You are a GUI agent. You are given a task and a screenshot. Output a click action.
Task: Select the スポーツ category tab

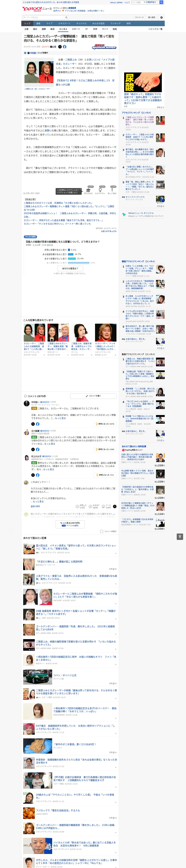(76, 29)
